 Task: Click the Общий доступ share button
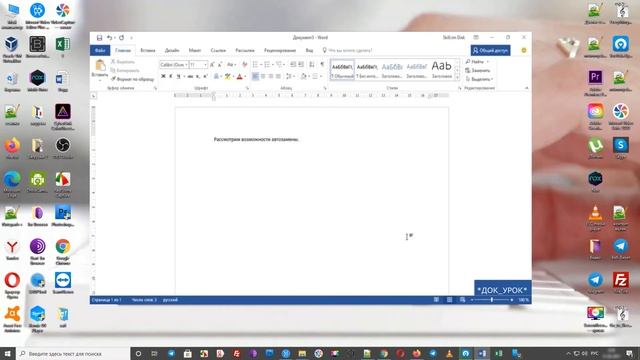(x=491, y=50)
